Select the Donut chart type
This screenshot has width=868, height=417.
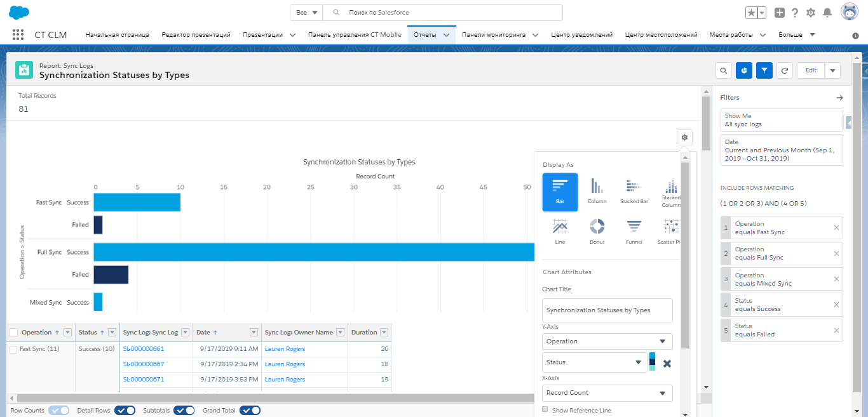[x=597, y=231]
